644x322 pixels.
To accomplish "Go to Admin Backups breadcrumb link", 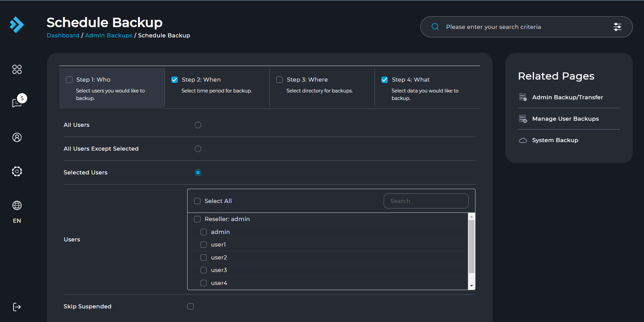I will tap(108, 35).
